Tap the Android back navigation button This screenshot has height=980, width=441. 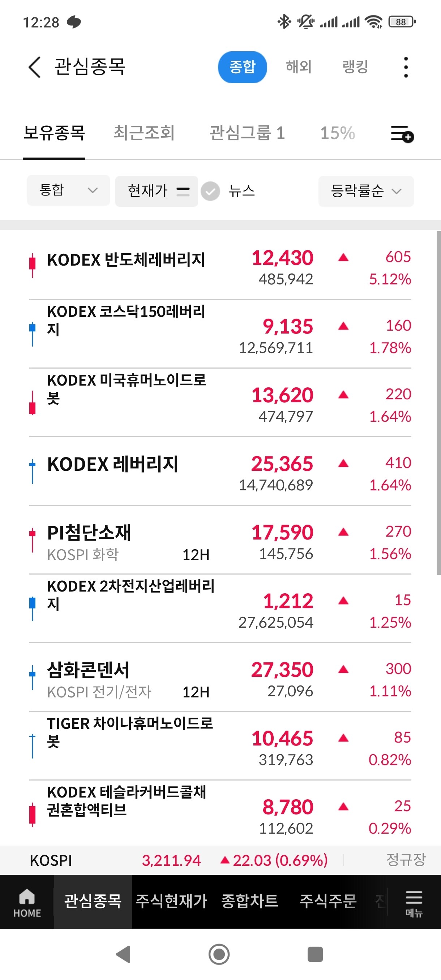click(123, 954)
